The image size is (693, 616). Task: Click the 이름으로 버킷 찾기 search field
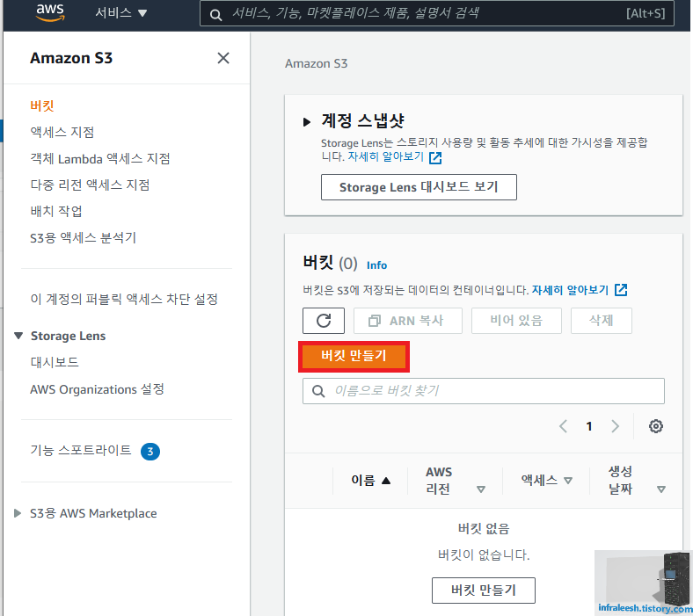[484, 391]
